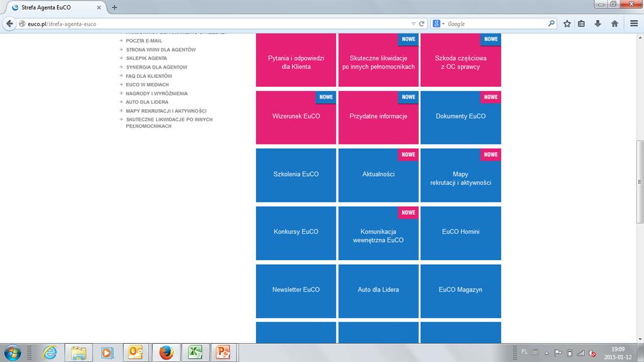Open the Auto dla Lidera tile

pos(378,291)
